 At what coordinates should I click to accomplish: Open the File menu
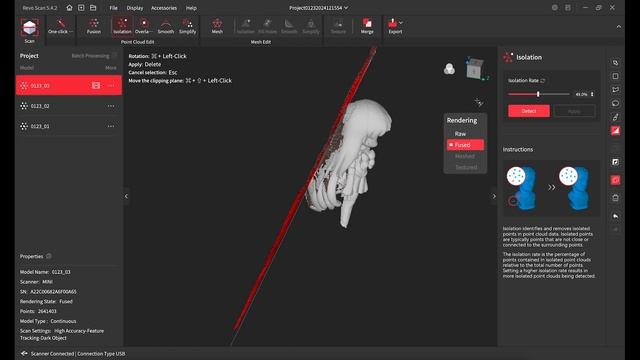tap(113, 8)
